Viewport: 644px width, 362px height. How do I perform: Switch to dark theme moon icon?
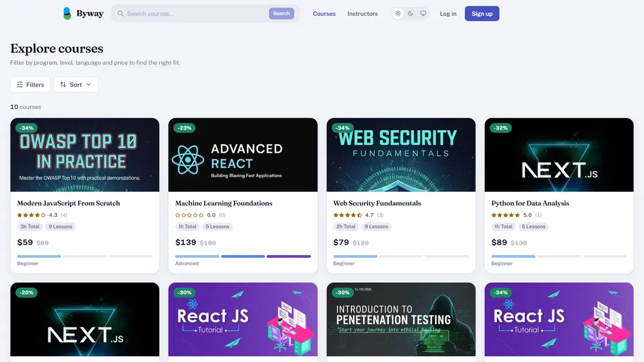click(410, 14)
